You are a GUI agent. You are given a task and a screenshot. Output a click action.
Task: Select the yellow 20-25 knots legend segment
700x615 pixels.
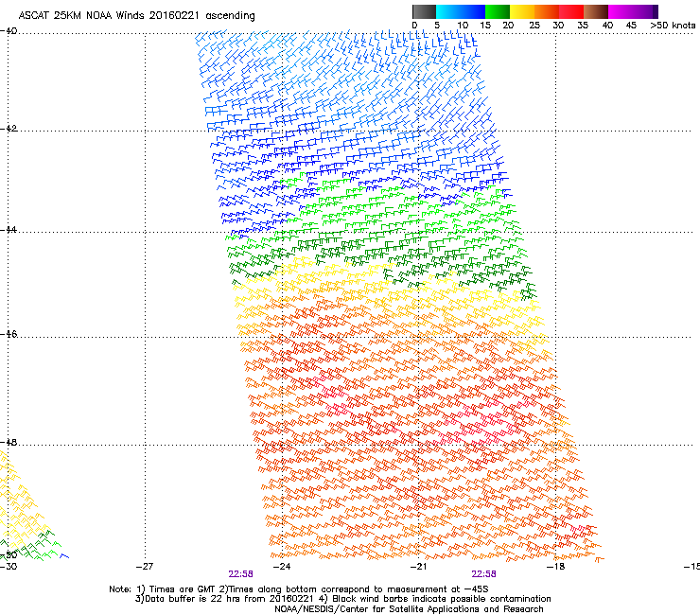[x=522, y=11]
